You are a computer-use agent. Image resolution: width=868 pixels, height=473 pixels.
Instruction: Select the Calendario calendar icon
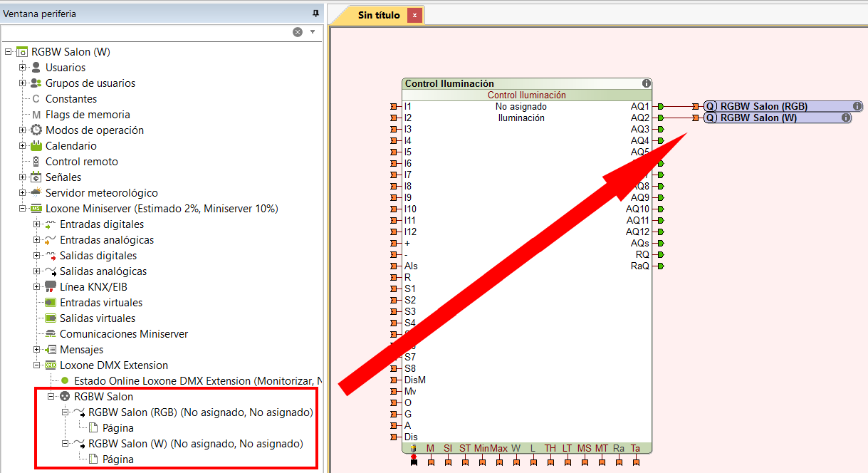[36, 146]
